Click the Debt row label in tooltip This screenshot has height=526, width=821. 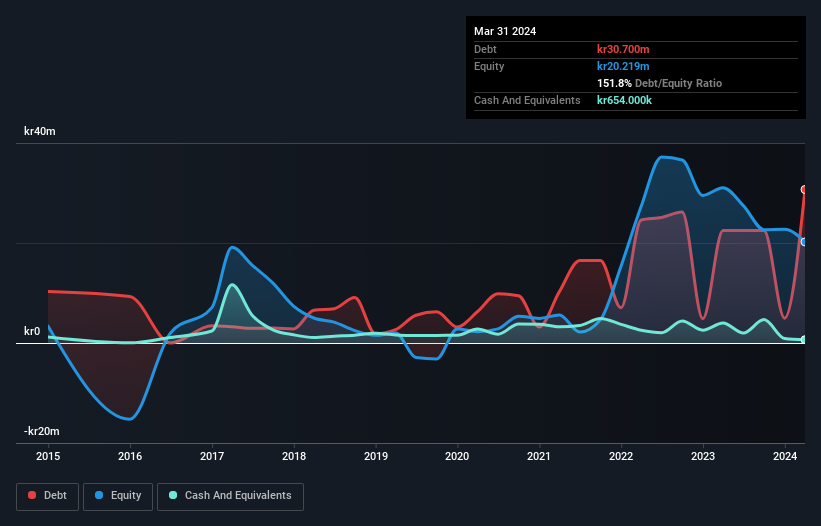[x=485, y=49]
